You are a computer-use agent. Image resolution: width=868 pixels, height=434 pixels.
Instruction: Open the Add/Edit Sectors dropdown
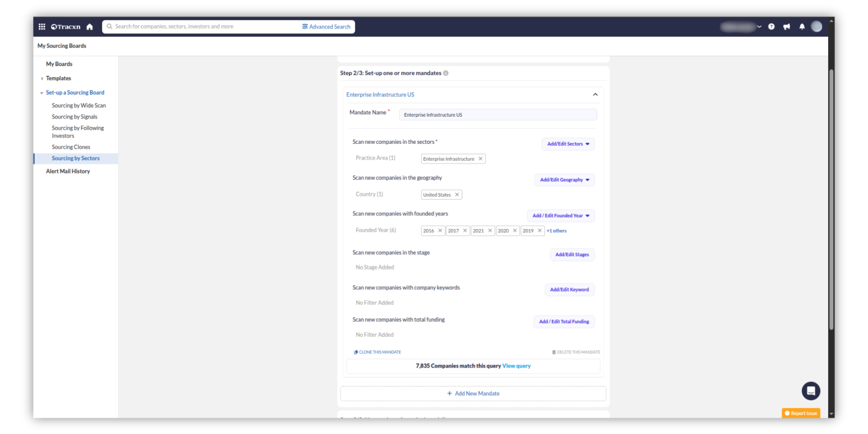tap(568, 144)
